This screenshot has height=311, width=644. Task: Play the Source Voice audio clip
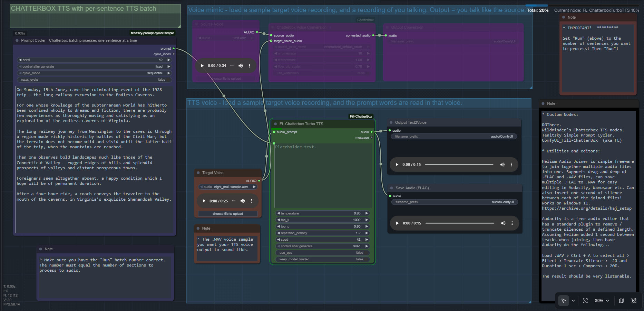pyautogui.click(x=202, y=66)
